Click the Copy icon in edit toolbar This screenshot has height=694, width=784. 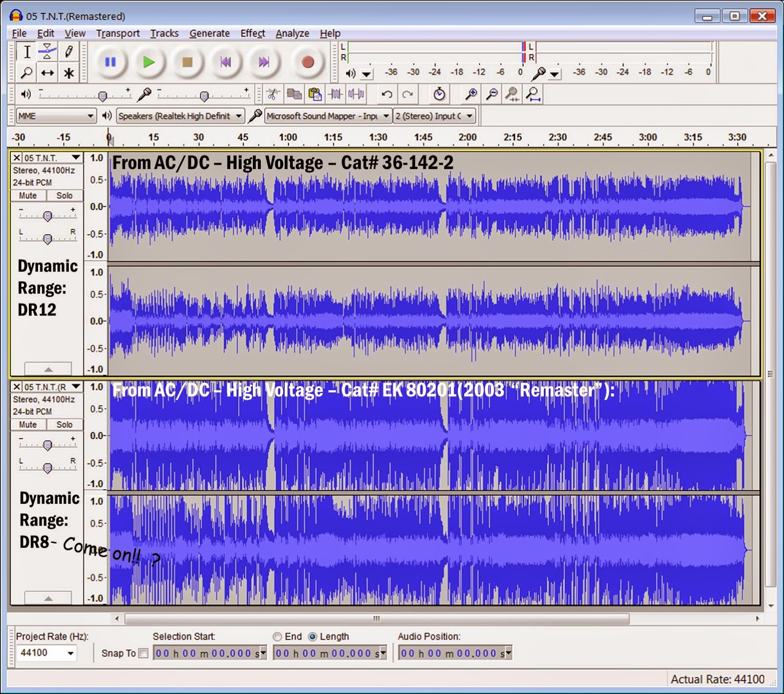[294, 94]
